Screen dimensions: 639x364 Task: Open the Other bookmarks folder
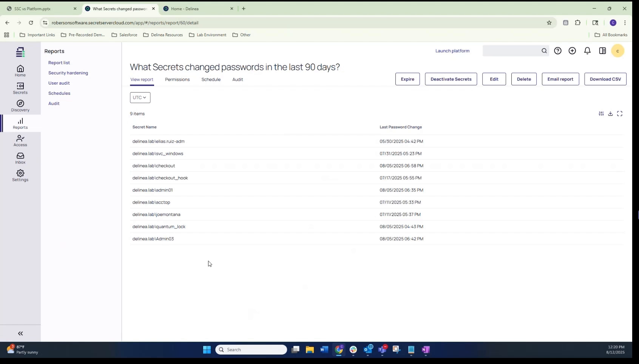[x=242, y=35]
